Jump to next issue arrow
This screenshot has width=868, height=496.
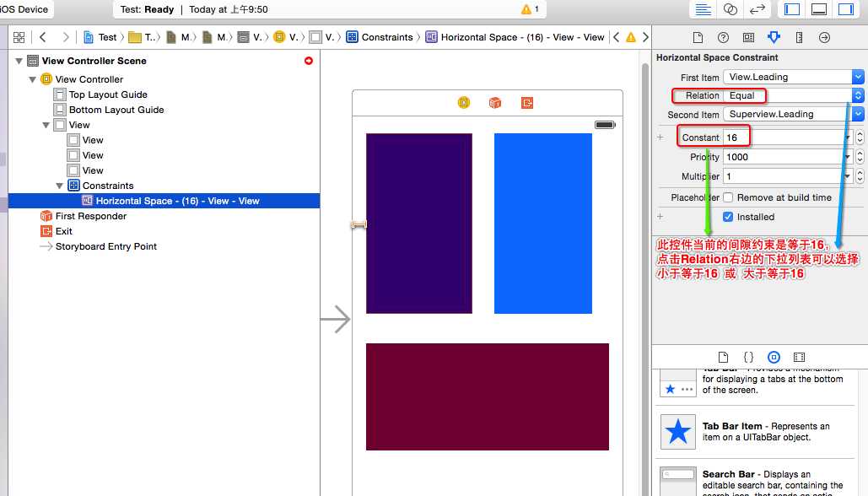tap(645, 37)
